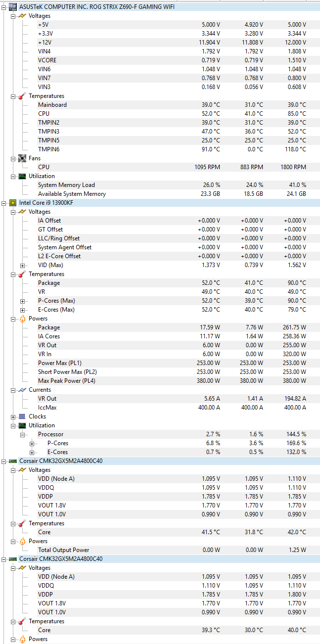
Task: Click the Fans icon under the motherboard
Action: coord(22,158)
